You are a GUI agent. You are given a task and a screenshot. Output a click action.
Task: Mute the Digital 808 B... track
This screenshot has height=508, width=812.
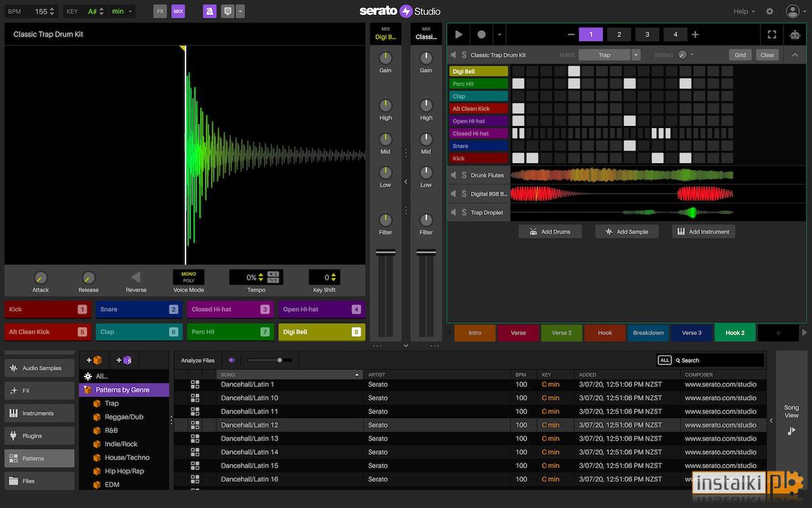tap(453, 194)
